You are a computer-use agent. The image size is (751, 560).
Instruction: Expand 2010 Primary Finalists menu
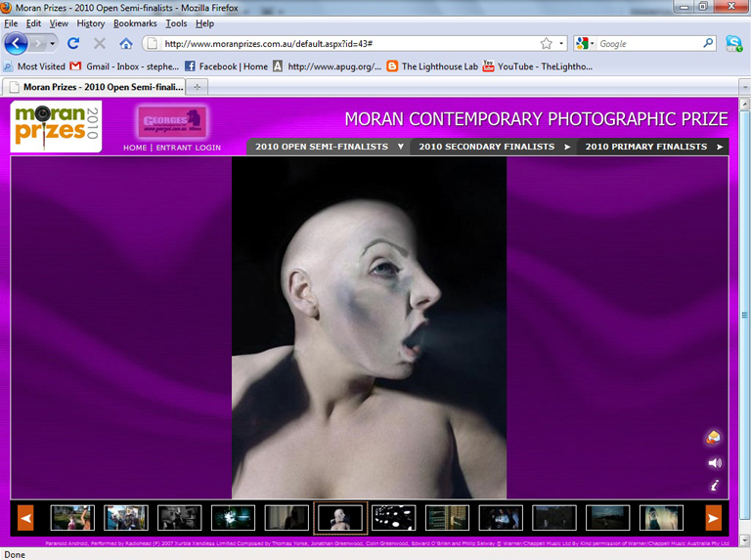click(653, 147)
